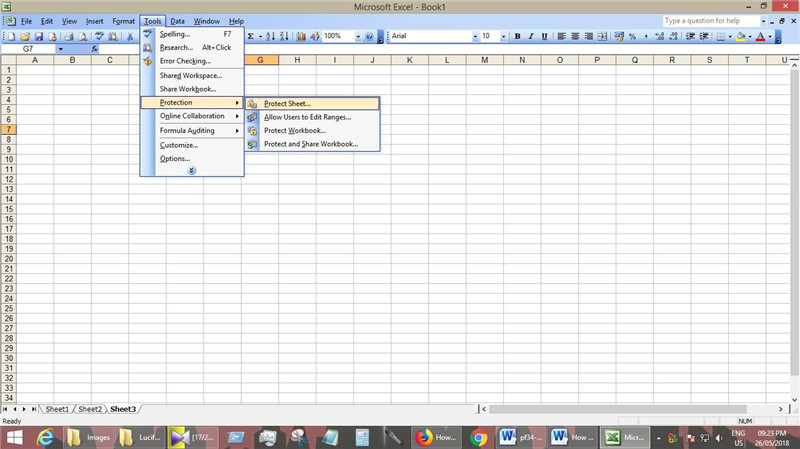Click the 'Type a question for help' box

pyautogui.click(x=711, y=21)
